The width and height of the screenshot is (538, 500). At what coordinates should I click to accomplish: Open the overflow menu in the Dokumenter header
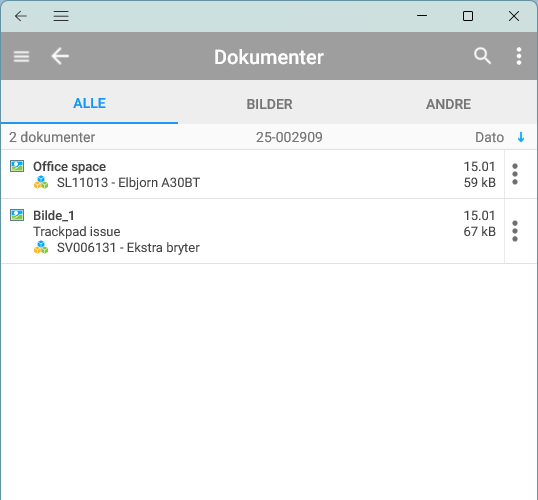pos(519,56)
